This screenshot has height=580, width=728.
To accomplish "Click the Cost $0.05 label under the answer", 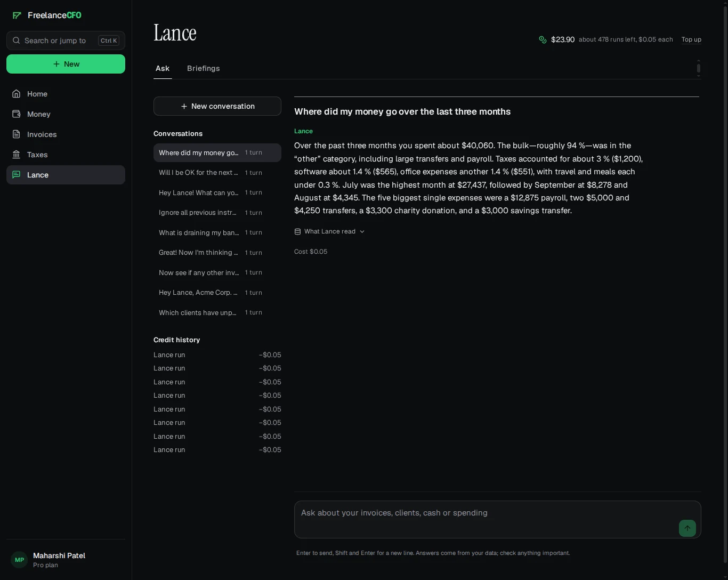I will point(311,252).
